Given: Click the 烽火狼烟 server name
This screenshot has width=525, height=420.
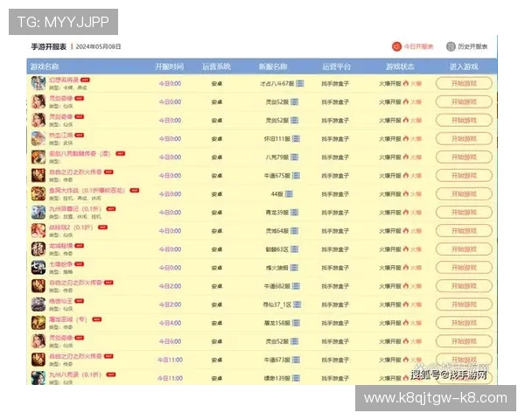Looking at the screenshot, I should tap(276, 268).
